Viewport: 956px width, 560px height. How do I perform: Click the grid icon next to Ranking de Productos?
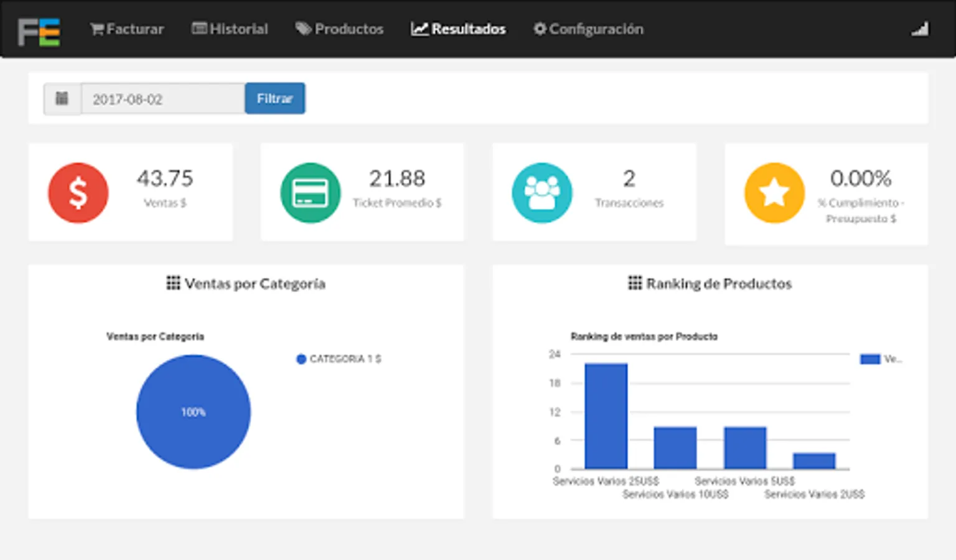(635, 283)
